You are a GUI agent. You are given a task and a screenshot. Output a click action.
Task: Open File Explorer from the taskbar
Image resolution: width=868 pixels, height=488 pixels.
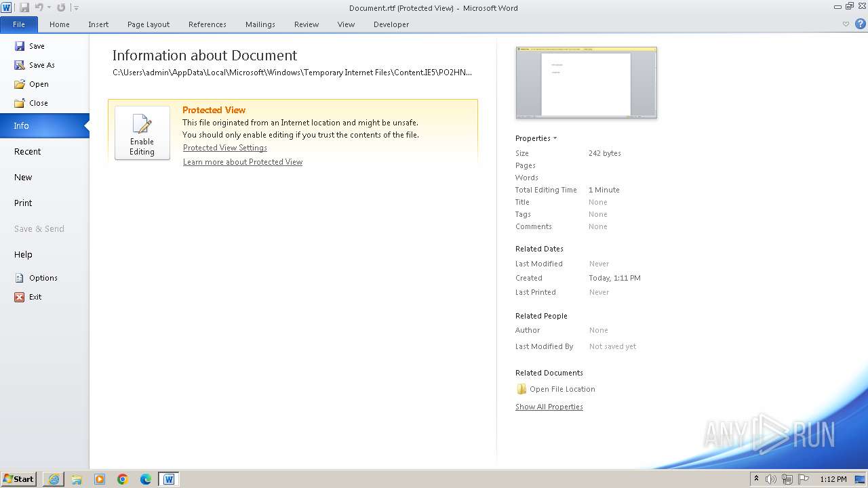(77, 479)
